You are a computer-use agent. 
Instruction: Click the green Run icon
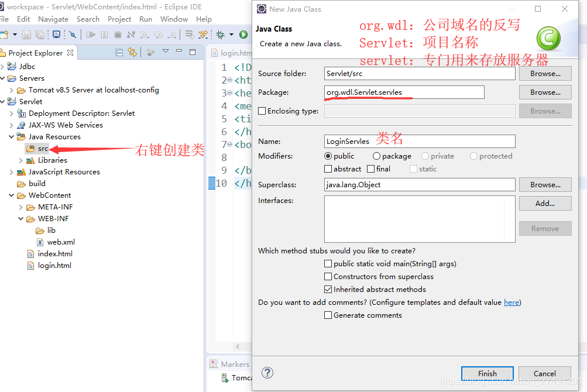point(243,35)
